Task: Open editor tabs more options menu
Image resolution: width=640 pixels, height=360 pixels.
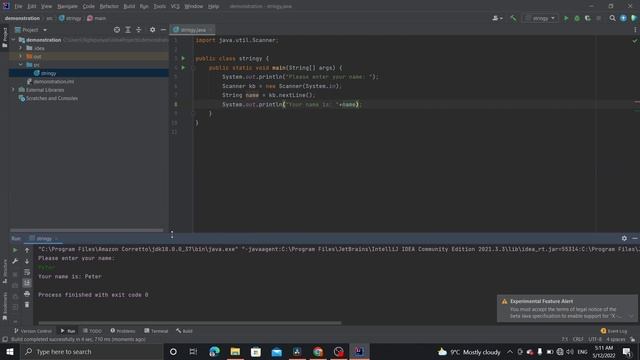Action: [x=635, y=30]
